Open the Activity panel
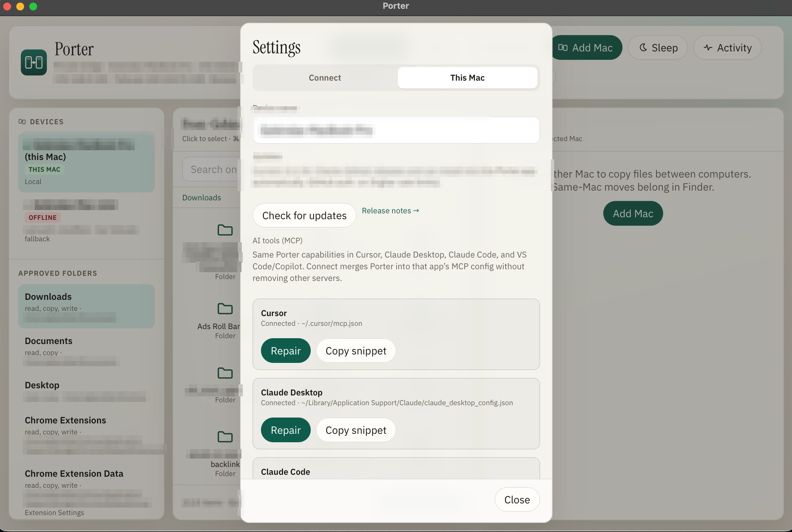Viewport: 792px width, 532px height. click(727, 47)
